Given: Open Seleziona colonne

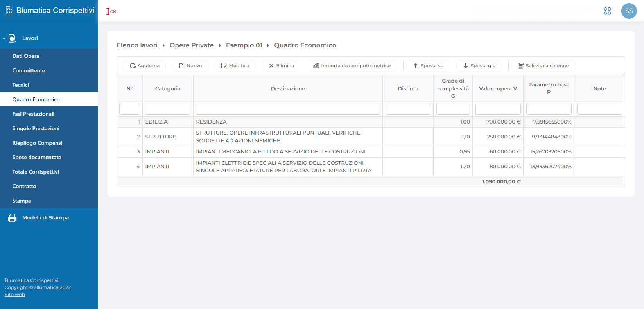Looking at the screenshot, I should (x=543, y=66).
